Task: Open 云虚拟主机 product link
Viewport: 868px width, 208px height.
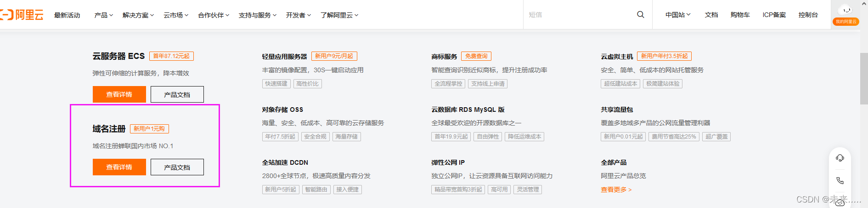Action: pyautogui.click(x=617, y=56)
